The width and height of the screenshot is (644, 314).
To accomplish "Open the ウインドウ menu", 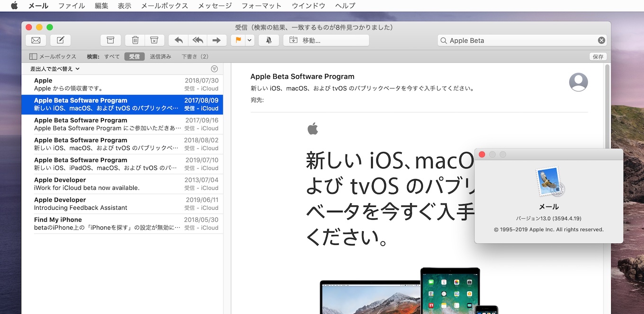I will click(x=308, y=6).
